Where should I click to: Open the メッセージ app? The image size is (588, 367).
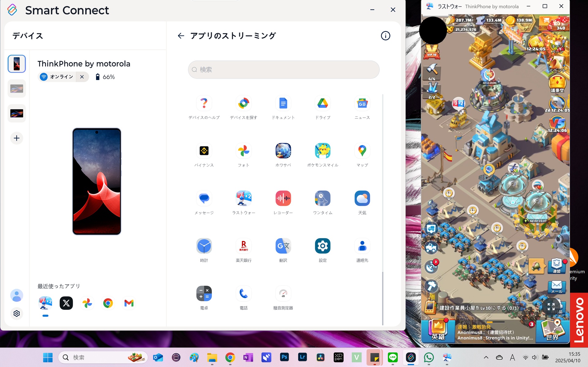point(204,198)
